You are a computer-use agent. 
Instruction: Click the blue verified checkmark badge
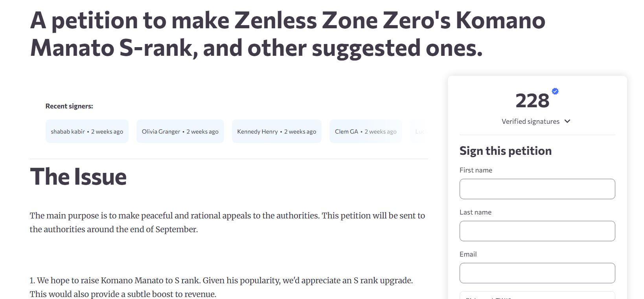555,91
